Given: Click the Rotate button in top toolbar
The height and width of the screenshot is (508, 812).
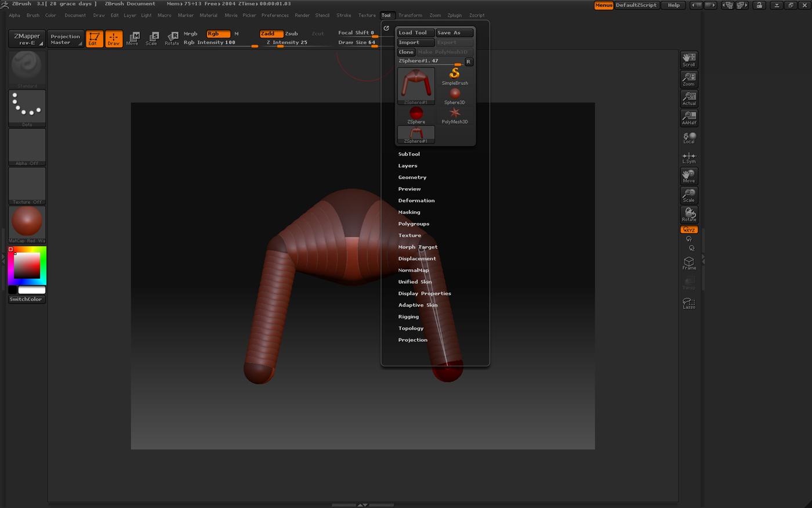Looking at the screenshot, I should [x=172, y=38].
